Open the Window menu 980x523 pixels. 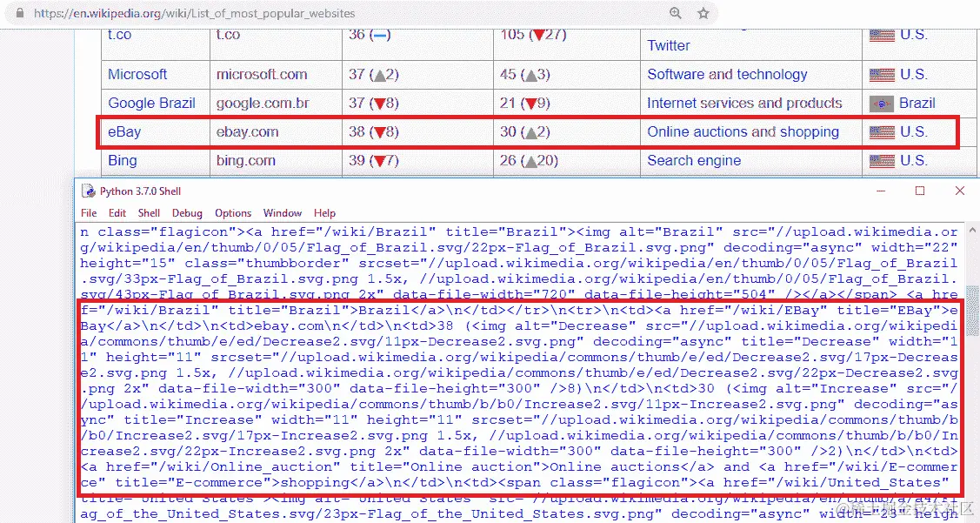coord(283,212)
